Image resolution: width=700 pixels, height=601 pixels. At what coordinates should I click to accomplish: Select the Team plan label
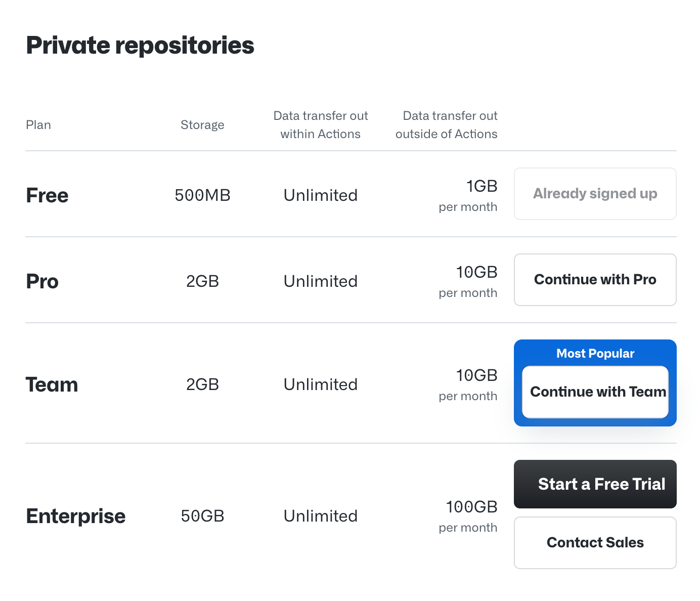pos(52,384)
